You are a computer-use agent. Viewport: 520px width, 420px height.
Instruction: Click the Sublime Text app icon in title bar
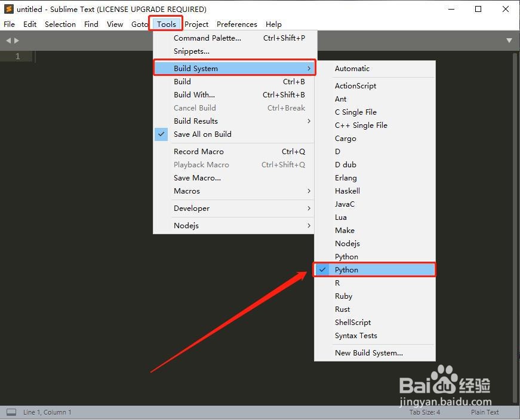click(x=9, y=9)
